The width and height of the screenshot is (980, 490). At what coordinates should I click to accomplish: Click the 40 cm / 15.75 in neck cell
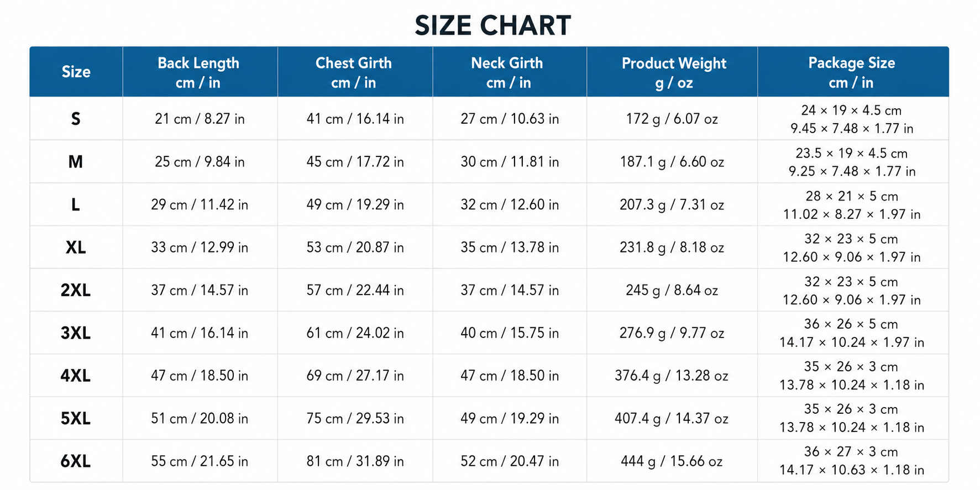(x=510, y=333)
